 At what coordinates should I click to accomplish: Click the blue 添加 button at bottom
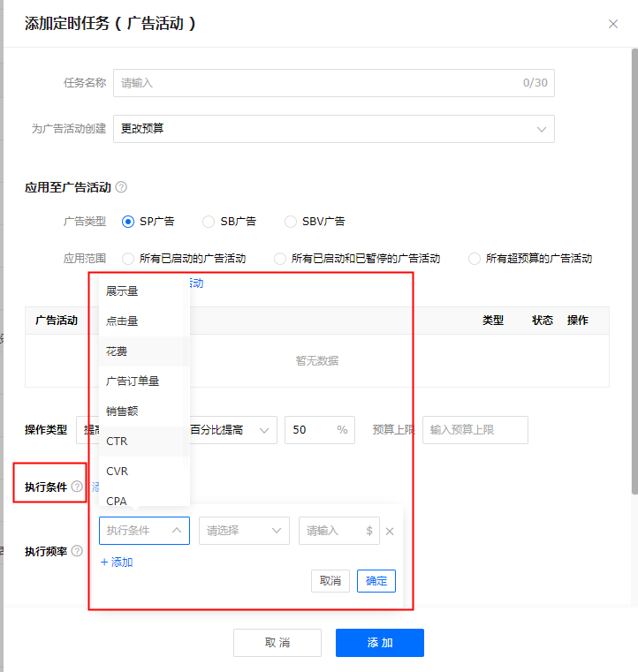[x=380, y=643]
